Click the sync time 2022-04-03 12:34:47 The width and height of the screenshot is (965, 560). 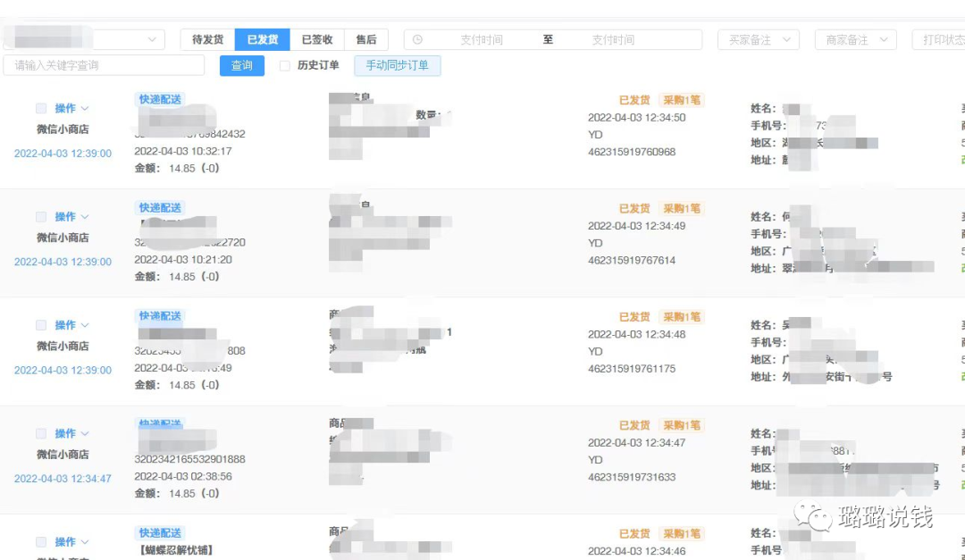(x=63, y=478)
